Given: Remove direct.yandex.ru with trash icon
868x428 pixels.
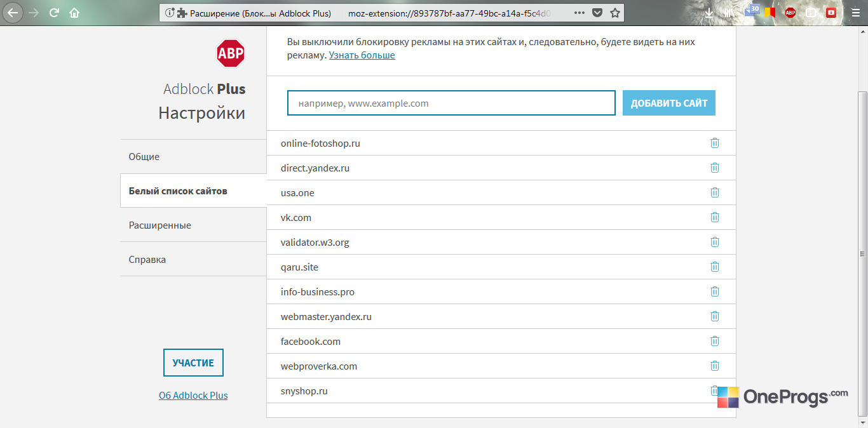Looking at the screenshot, I should pyautogui.click(x=715, y=168).
